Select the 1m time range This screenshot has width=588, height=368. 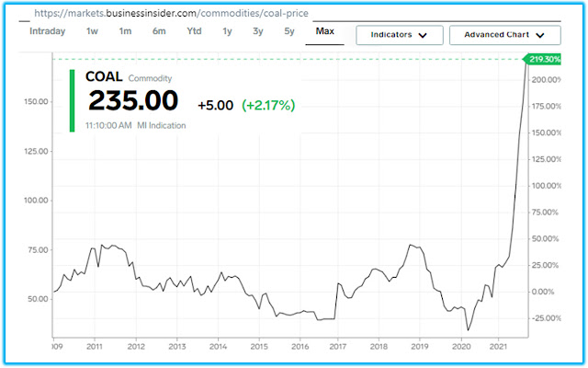125,31
